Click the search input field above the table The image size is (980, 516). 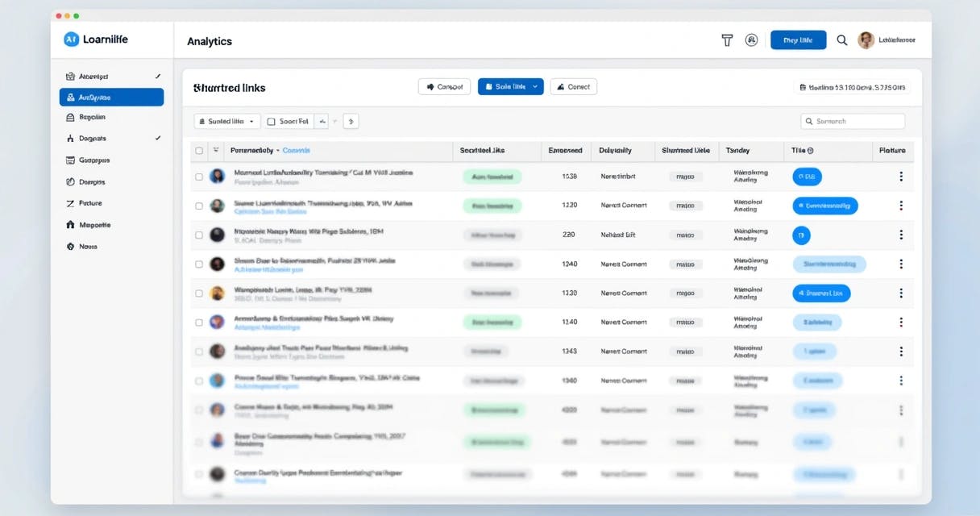coord(853,122)
